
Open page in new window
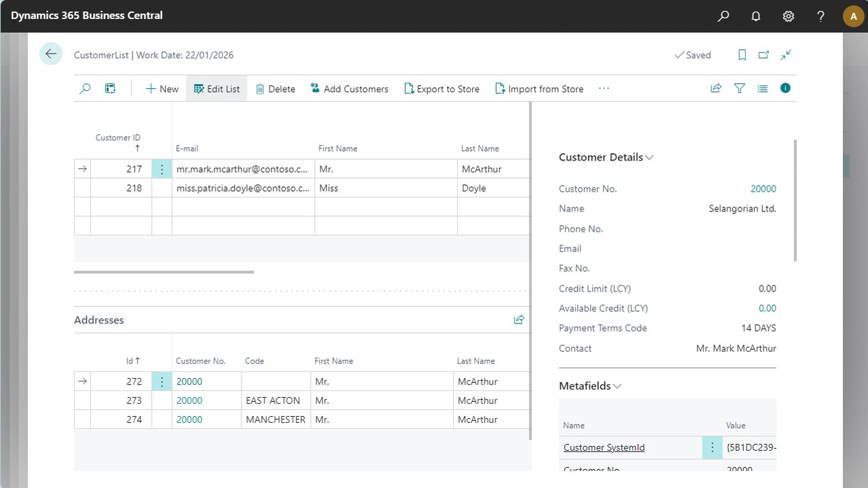(764, 55)
